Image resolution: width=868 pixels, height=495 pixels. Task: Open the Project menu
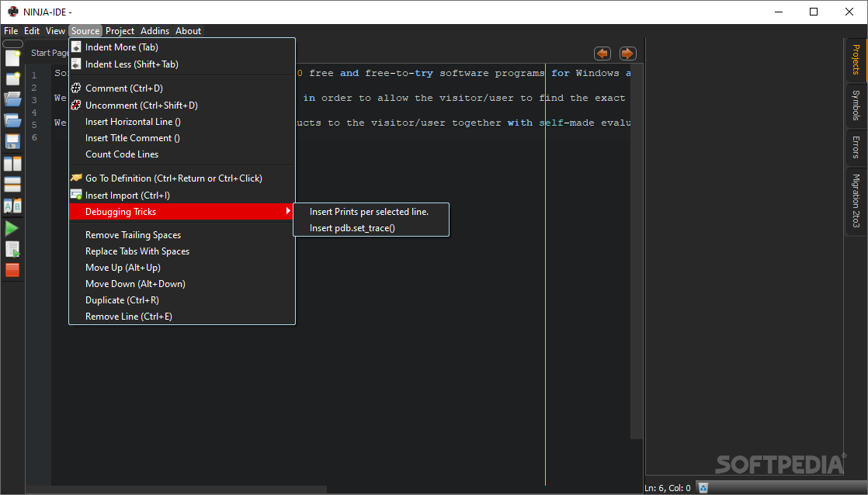click(120, 31)
